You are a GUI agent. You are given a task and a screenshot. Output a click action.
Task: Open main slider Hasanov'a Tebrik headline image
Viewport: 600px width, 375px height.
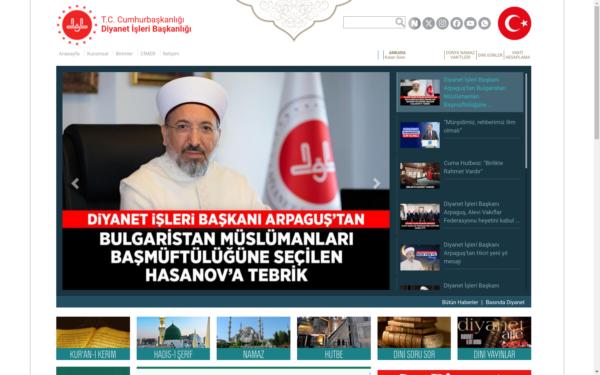pyautogui.click(x=226, y=181)
